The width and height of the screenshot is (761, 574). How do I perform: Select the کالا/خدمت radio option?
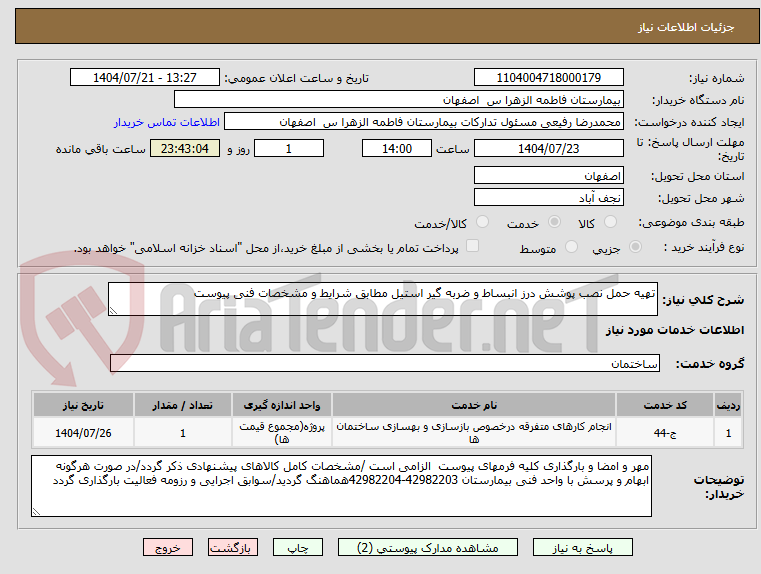click(482, 222)
